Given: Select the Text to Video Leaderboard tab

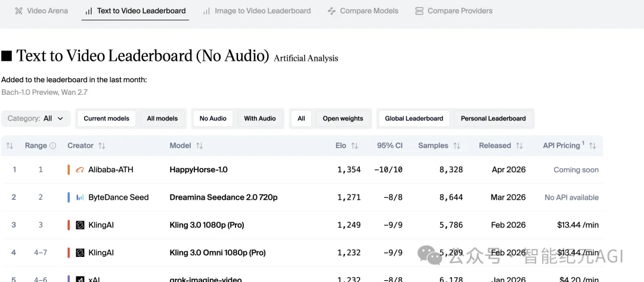Looking at the screenshot, I should coord(135,11).
